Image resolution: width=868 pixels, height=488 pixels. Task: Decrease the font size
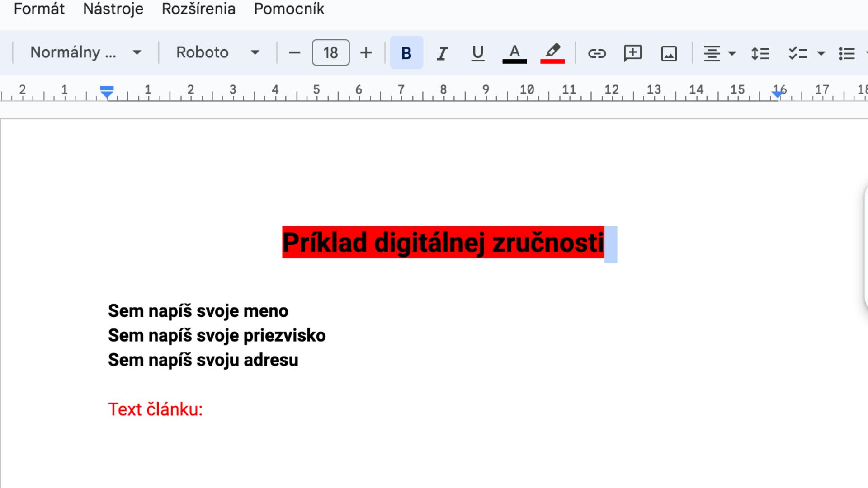click(x=294, y=53)
